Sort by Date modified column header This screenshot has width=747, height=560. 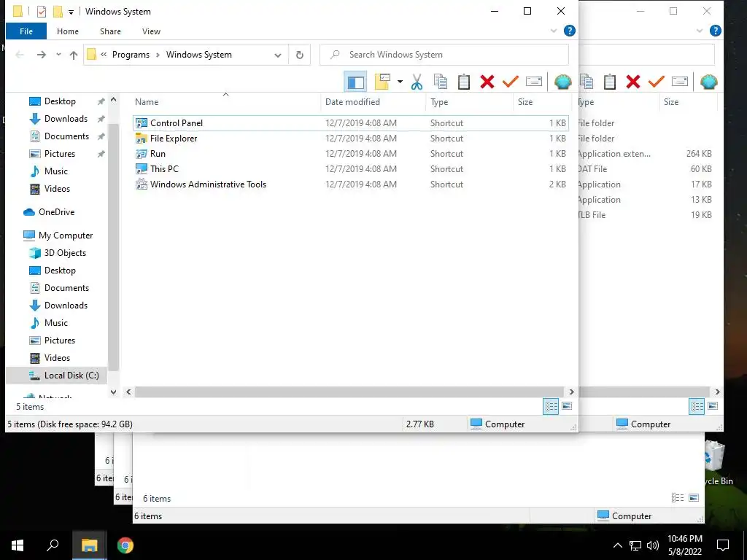point(373,102)
